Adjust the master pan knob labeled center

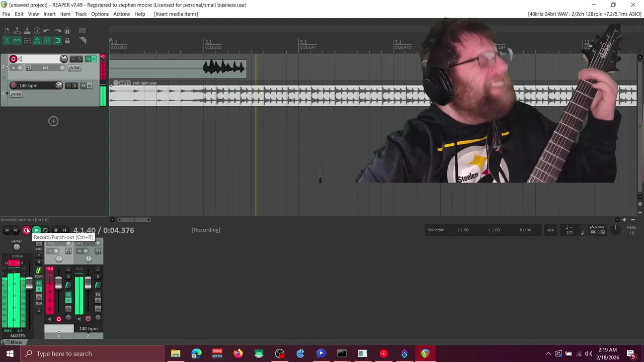point(17,247)
